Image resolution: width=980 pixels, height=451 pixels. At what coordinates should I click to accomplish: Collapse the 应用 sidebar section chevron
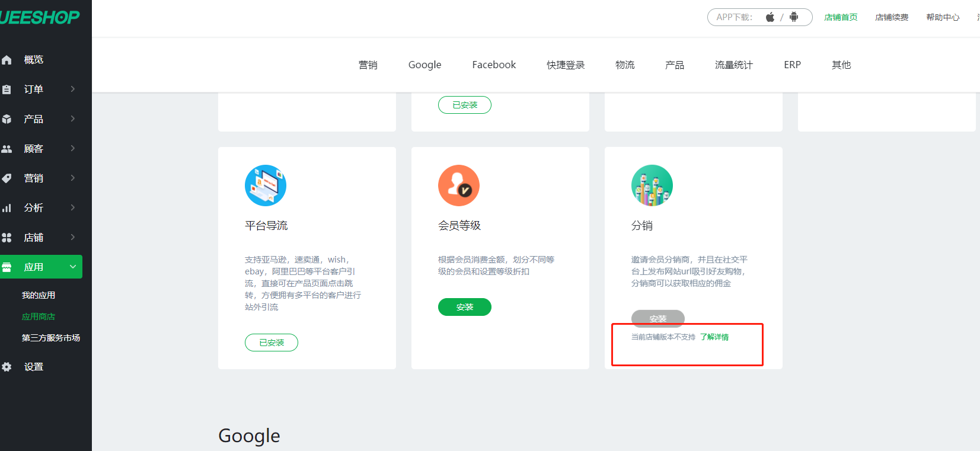[x=73, y=267]
